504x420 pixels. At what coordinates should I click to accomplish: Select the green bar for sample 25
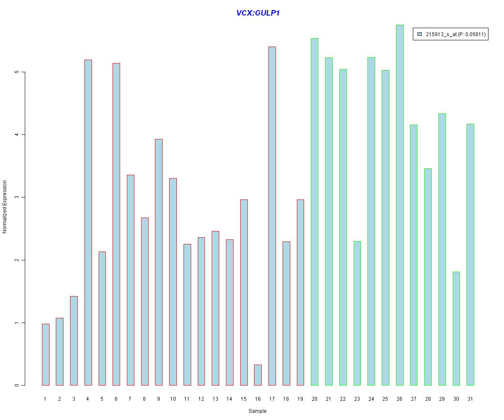[x=385, y=228]
